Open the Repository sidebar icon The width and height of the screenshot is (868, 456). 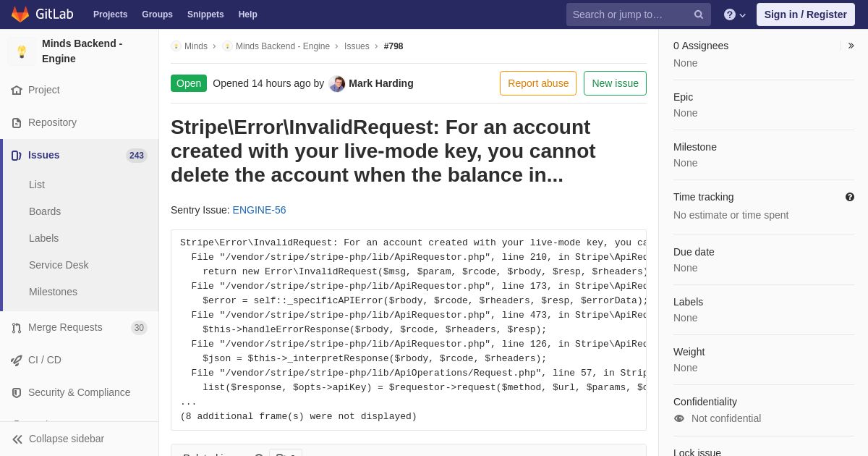tap(17, 123)
